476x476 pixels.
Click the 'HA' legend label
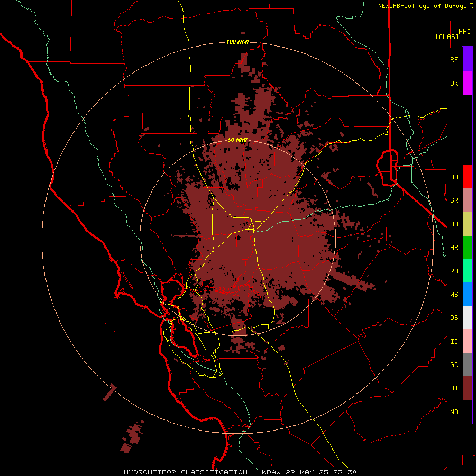[x=454, y=177]
